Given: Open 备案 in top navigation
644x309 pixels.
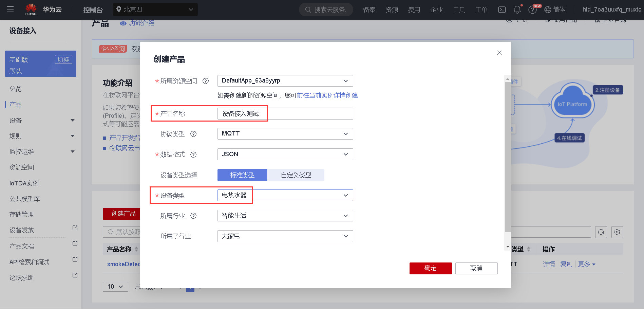Looking at the screenshot, I should coord(369,10).
